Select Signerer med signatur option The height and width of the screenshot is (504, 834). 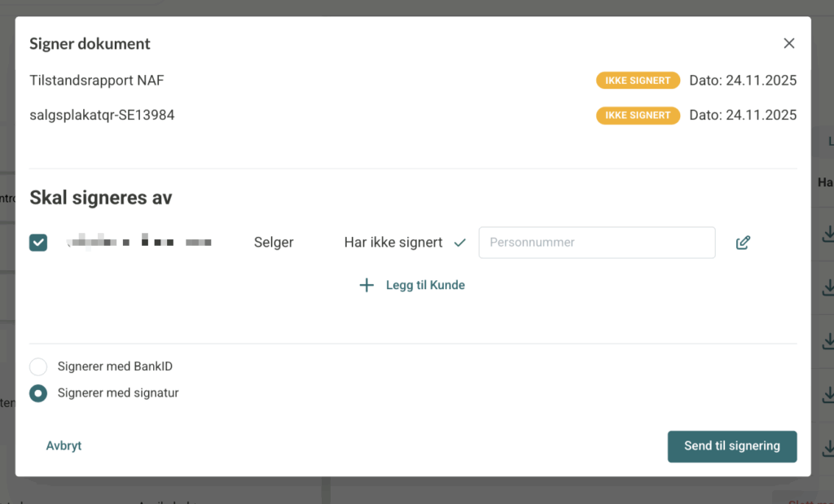tap(38, 393)
